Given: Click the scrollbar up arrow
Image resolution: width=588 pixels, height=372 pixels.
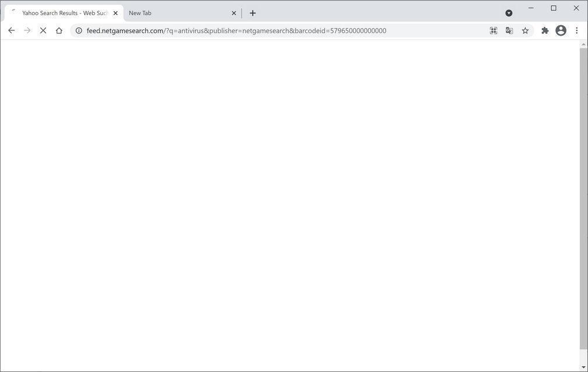Looking at the screenshot, I should pyautogui.click(x=583, y=44).
